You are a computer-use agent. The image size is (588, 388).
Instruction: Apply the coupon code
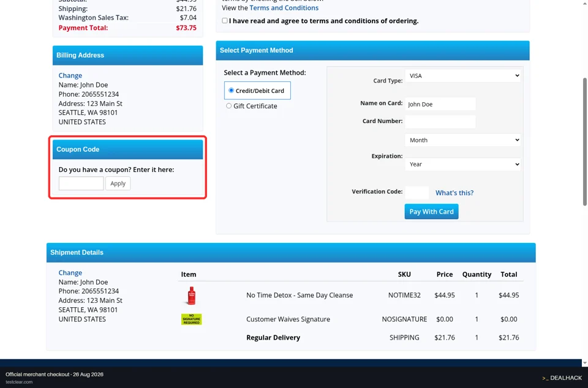click(x=118, y=184)
